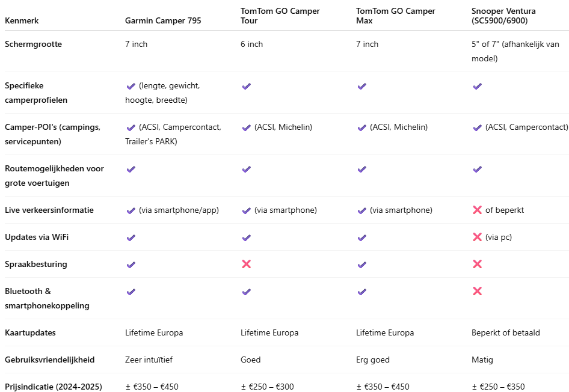Screen dimensions: 569x392
Task: Click TomTom Max checkmark for Bluetooth
Action: coord(362,292)
